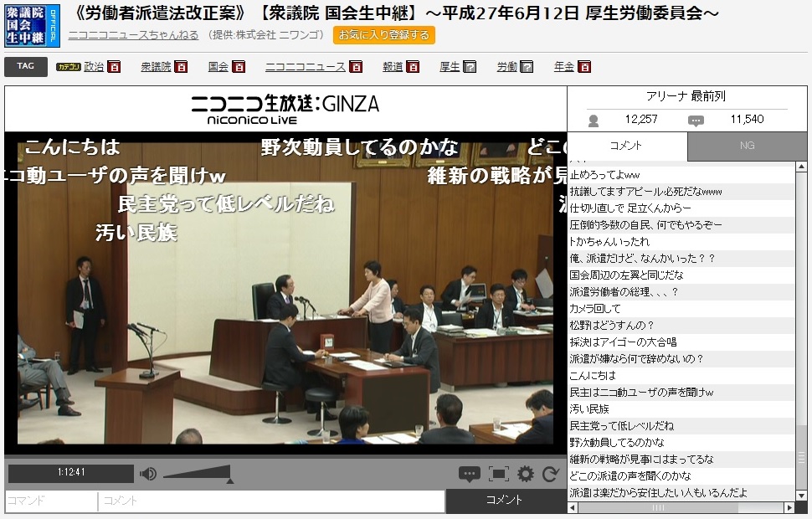
Task: Open the 労働 tag link
Action: coord(506,67)
